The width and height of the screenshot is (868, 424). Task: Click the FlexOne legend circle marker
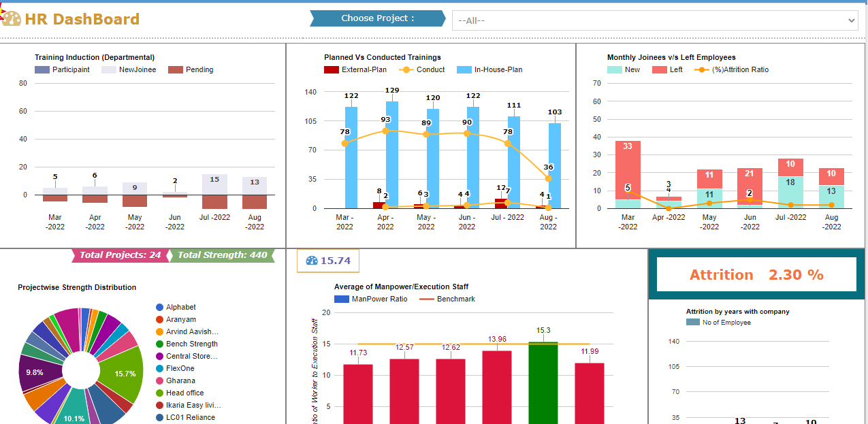[x=159, y=369]
